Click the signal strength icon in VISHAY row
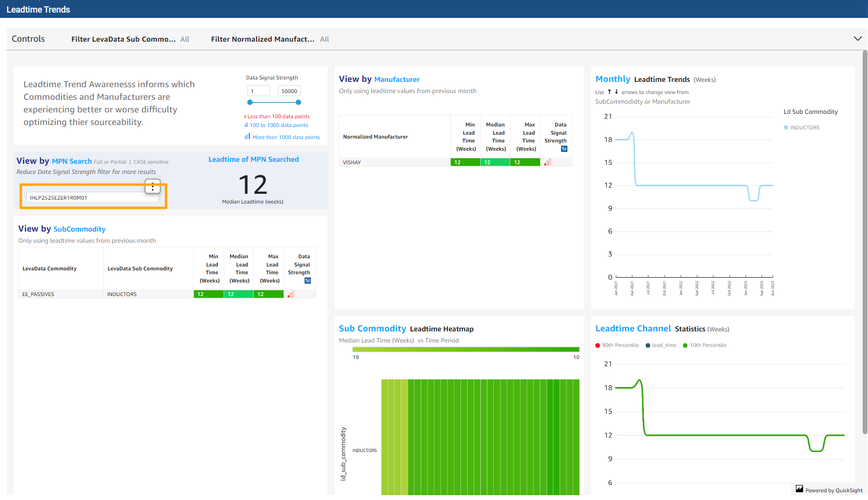 [548, 162]
